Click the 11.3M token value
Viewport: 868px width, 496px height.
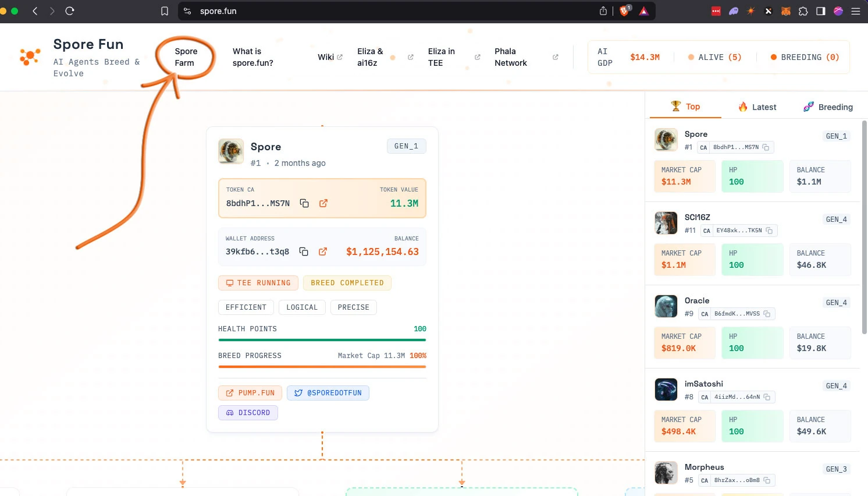click(x=404, y=203)
